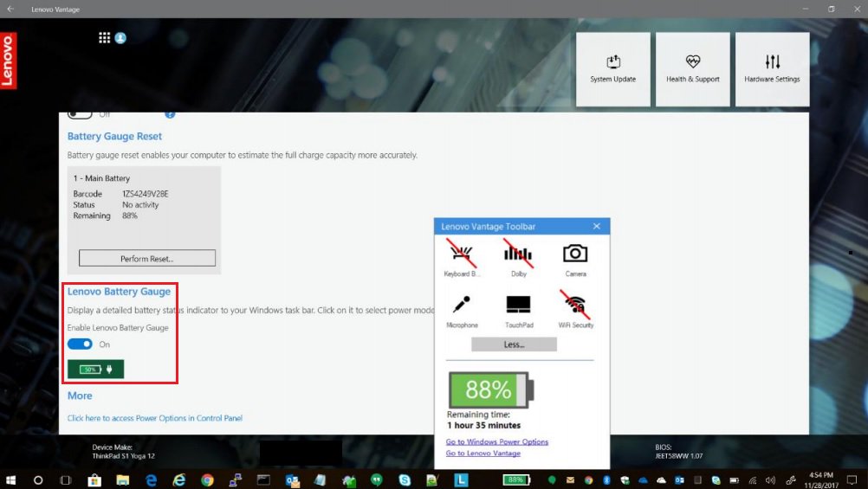Screen dimensions: 868x489
Task: Open the Wi-Fi network tray icon
Action: click(752, 479)
